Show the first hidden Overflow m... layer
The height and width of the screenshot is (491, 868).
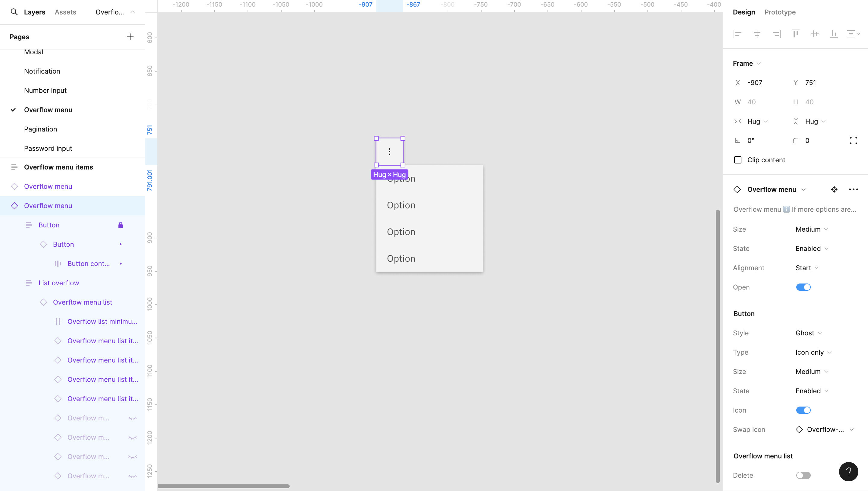click(x=132, y=419)
